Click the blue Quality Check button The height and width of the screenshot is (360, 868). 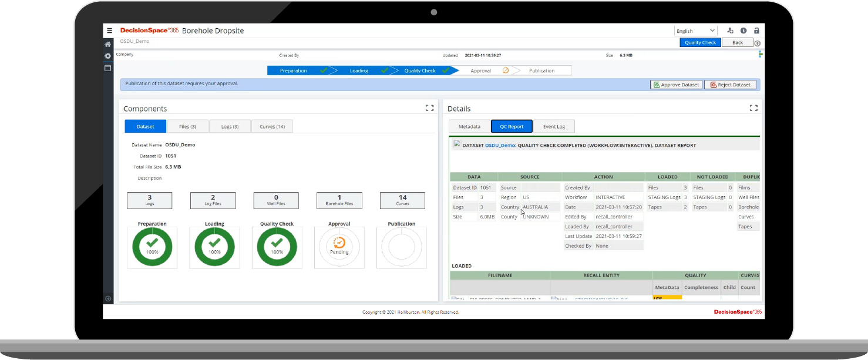point(701,42)
